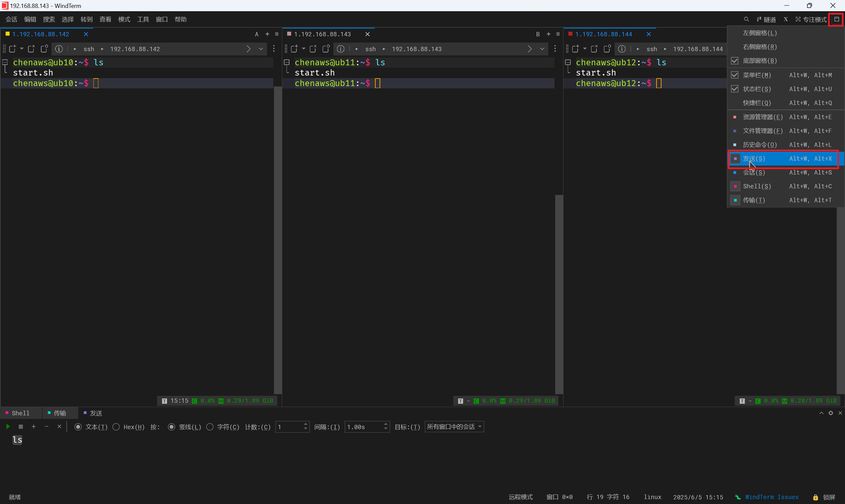Click the session info icon in 192.168.88.142 toolbar

pos(59,49)
